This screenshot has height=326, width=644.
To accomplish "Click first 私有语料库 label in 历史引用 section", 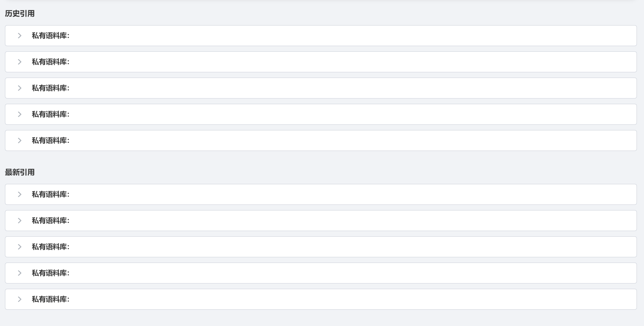I will pyautogui.click(x=50, y=35).
